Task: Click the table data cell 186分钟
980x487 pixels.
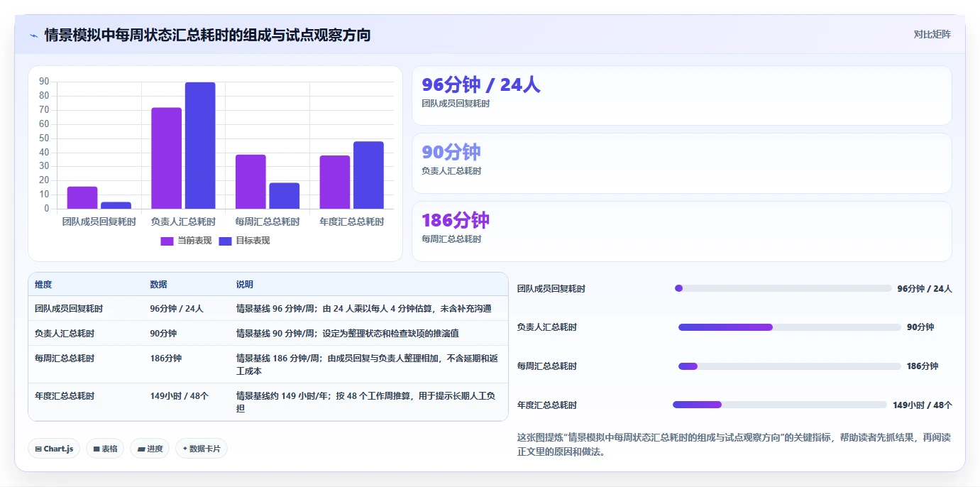Action: (165, 359)
